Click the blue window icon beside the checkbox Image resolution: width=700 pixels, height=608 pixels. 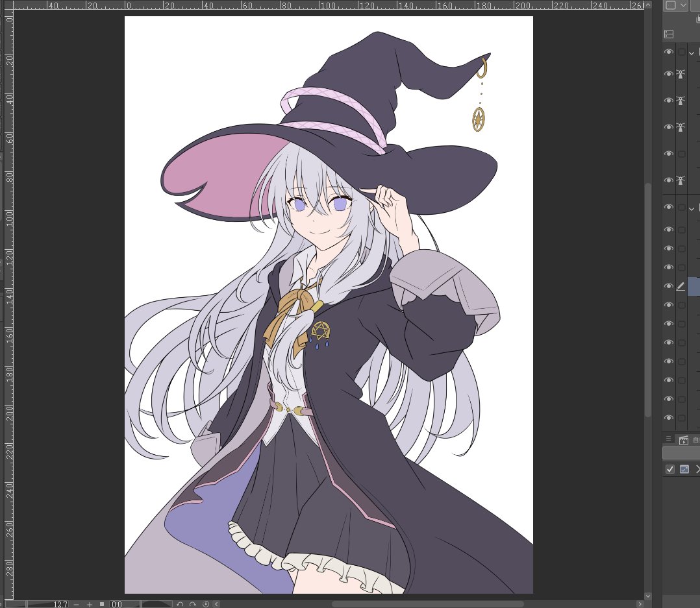pyautogui.click(x=684, y=469)
